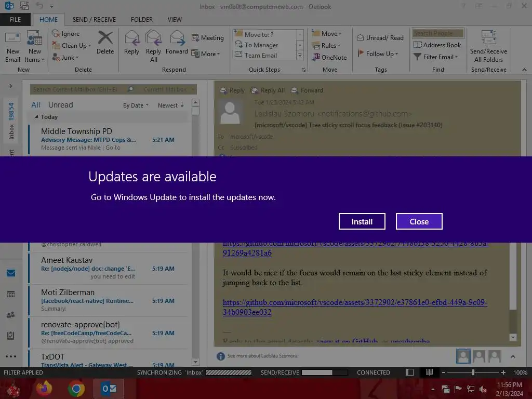Ignore the selected conversation
Image resolution: width=532 pixels, height=399 pixels.
pyautogui.click(x=66, y=34)
